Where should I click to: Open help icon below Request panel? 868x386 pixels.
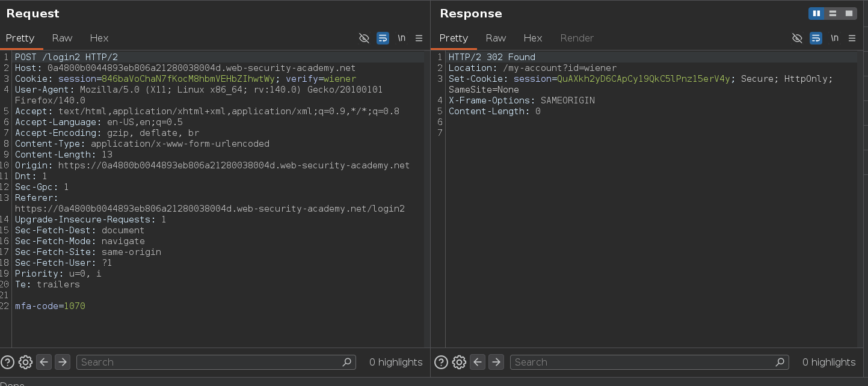point(8,362)
